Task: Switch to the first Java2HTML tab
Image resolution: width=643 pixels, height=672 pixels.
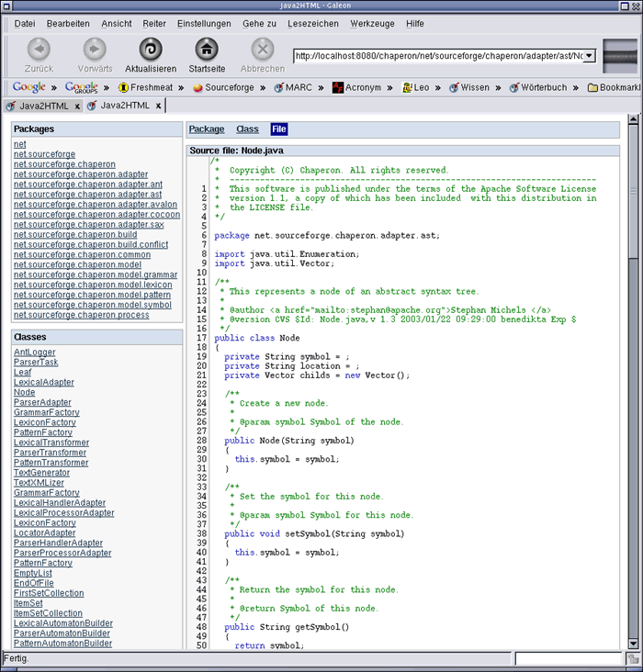Action: 43,106
